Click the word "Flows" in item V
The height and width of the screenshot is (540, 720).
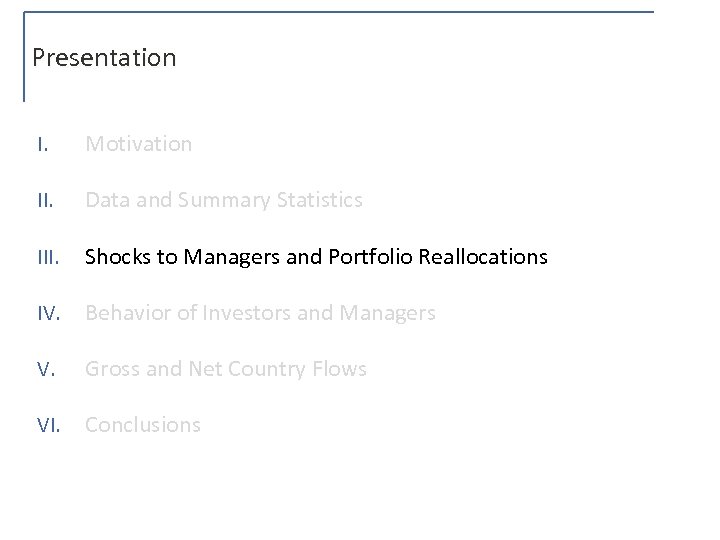point(342,369)
